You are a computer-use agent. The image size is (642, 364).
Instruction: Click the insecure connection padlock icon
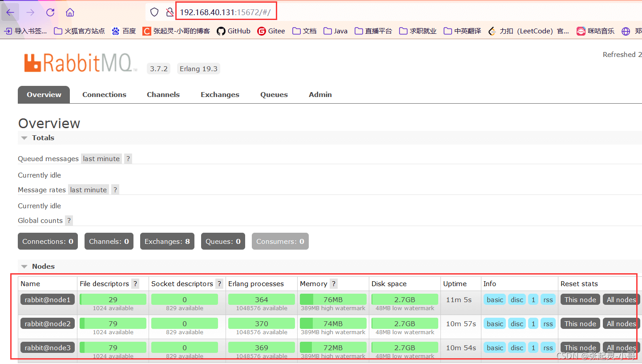point(170,12)
